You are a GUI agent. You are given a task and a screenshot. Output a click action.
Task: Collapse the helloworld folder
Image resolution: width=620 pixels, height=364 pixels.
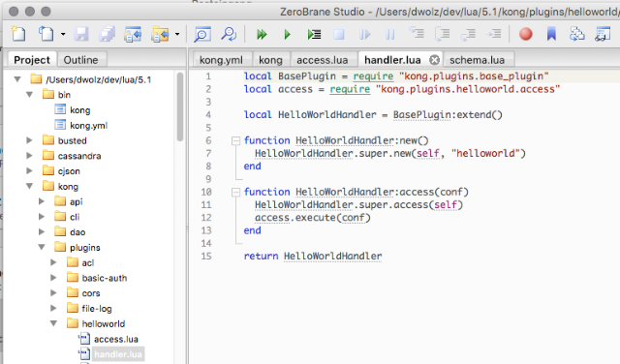click(54, 323)
